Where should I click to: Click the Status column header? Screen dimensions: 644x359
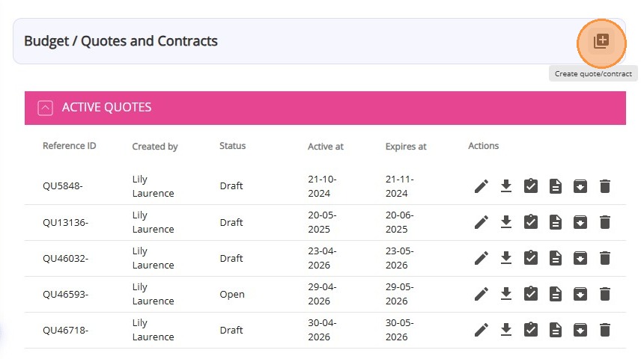[232, 146]
